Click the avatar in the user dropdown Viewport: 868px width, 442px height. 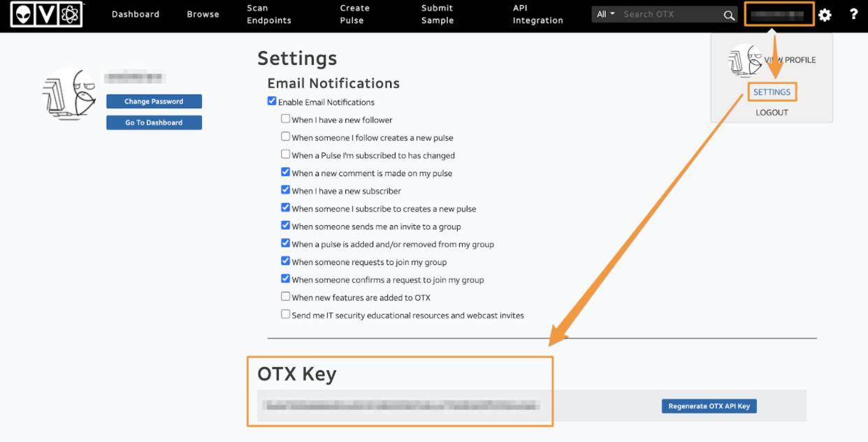click(x=745, y=61)
